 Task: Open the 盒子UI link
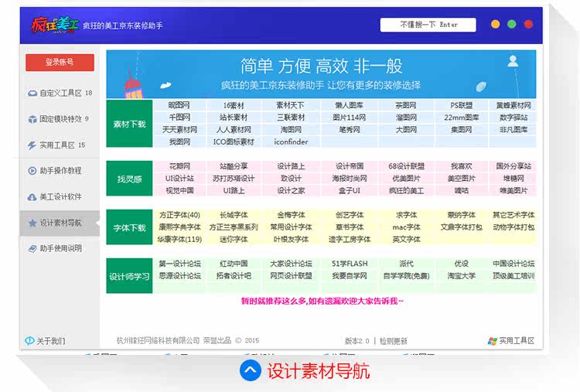(x=350, y=191)
